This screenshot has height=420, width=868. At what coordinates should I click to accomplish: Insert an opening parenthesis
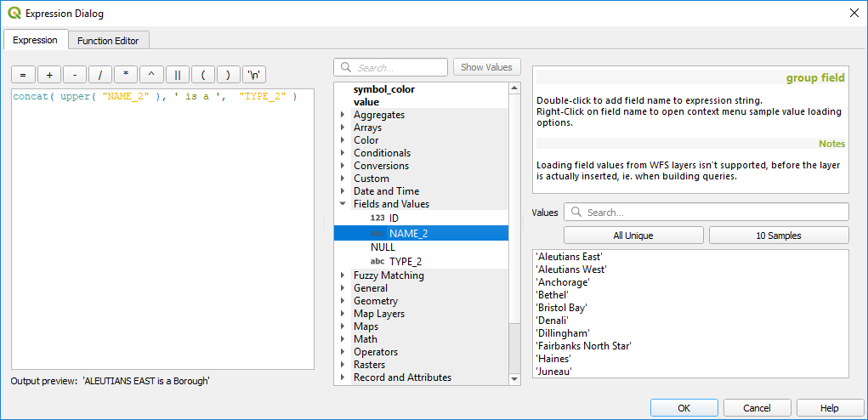coord(203,74)
